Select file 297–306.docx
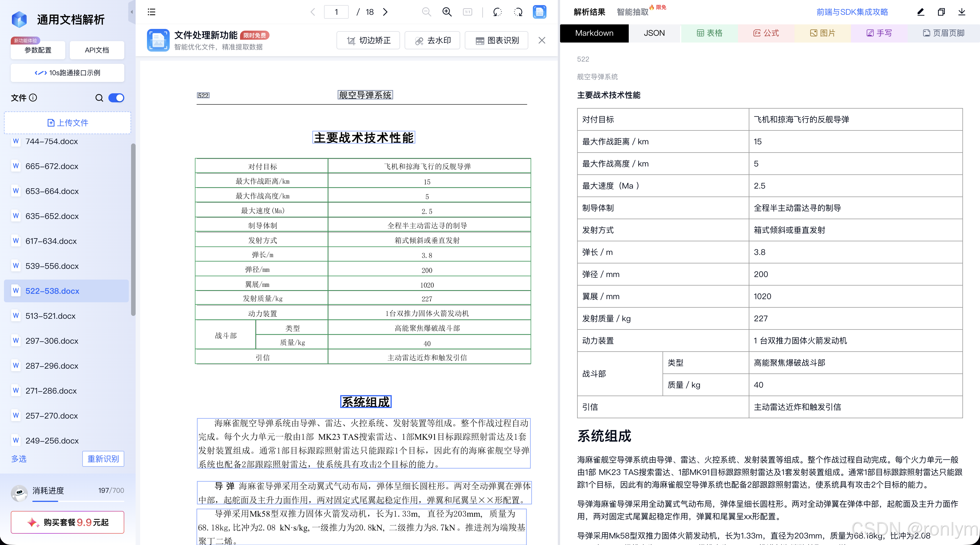Screen dimensions: 980x545 point(67,341)
